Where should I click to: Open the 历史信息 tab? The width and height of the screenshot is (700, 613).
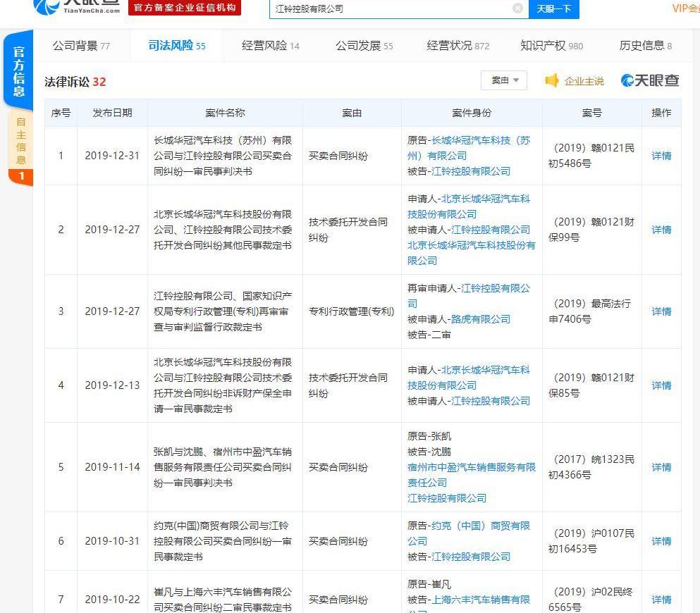tap(645, 46)
